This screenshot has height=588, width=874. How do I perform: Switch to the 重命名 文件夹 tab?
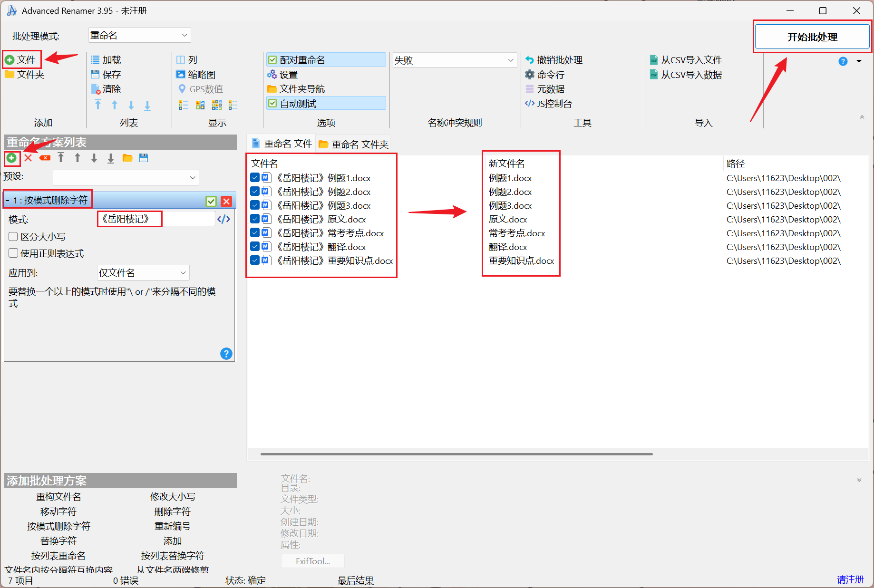(x=353, y=144)
